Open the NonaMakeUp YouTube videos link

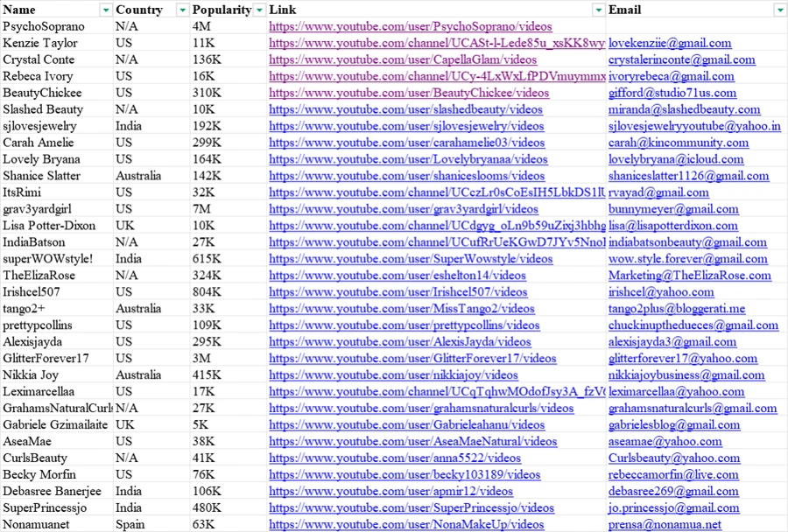[x=406, y=524]
